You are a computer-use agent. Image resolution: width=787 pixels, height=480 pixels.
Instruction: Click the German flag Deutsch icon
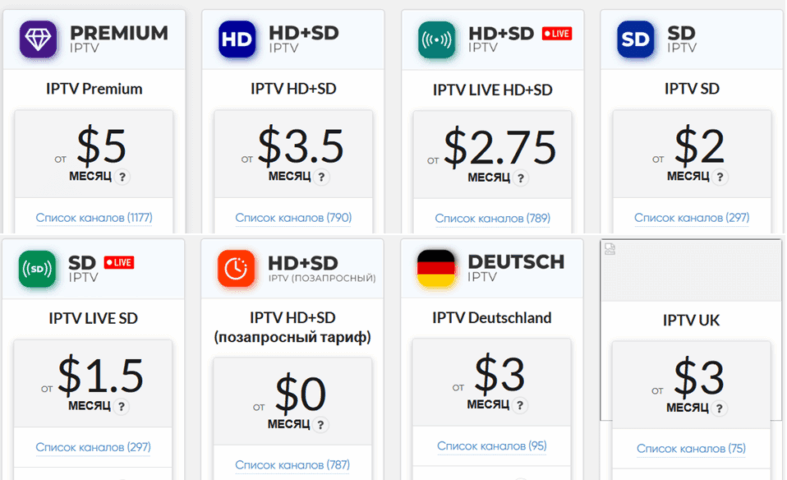(436, 269)
